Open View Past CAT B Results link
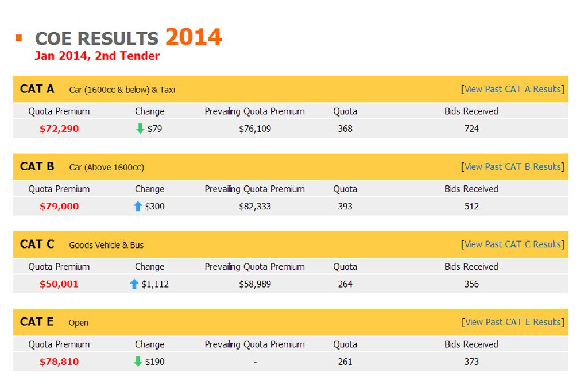 (x=513, y=166)
